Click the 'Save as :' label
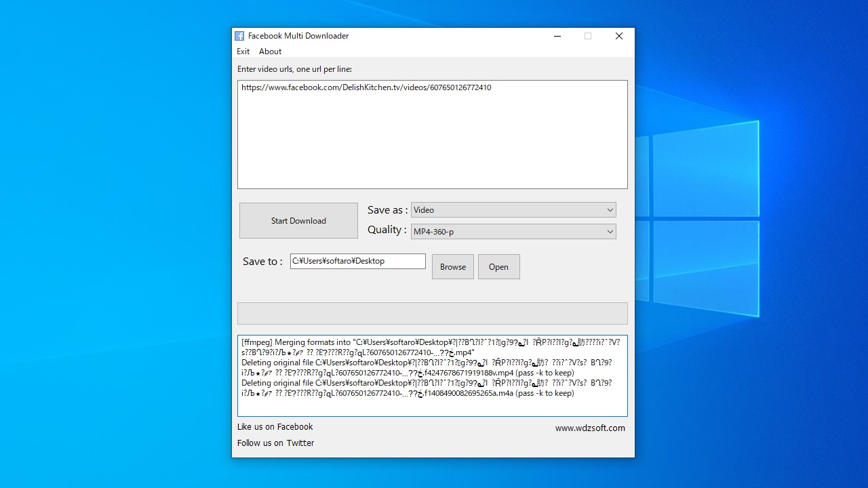This screenshot has height=488, width=868. (388, 210)
